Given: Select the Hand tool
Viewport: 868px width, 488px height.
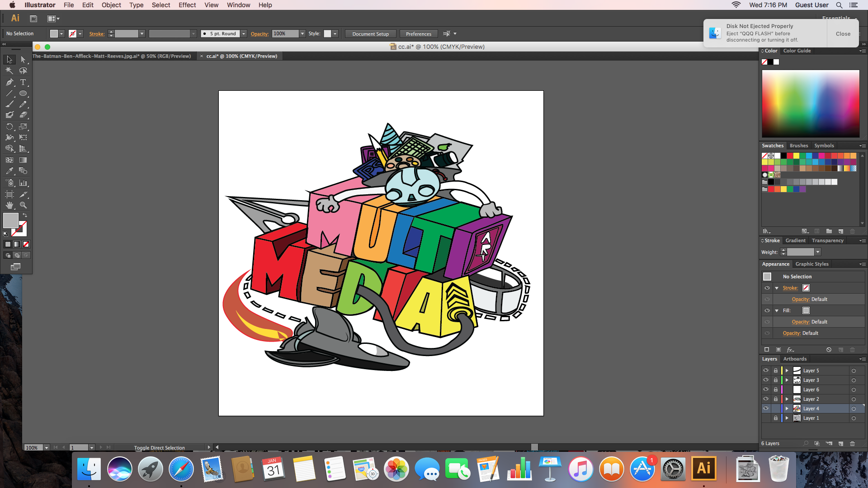Looking at the screenshot, I should click(x=9, y=205).
